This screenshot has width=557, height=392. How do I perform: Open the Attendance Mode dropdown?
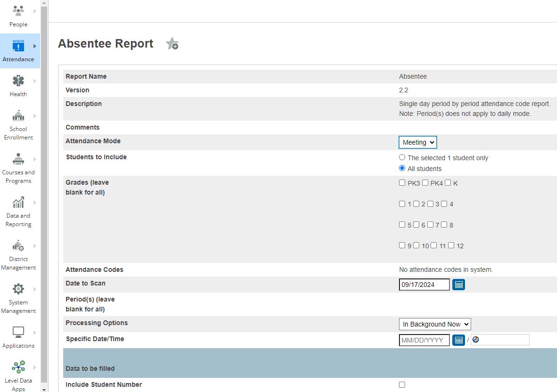417,142
